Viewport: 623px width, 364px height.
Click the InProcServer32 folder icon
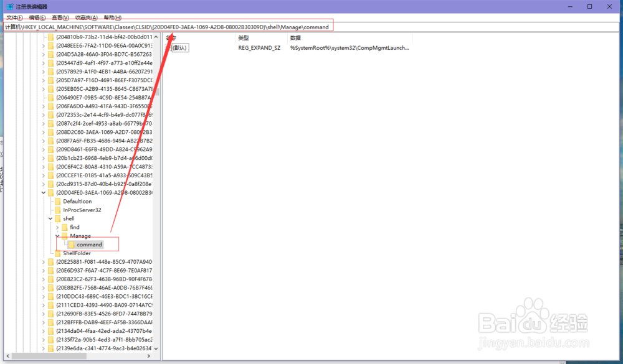pyautogui.click(x=57, y=210)
